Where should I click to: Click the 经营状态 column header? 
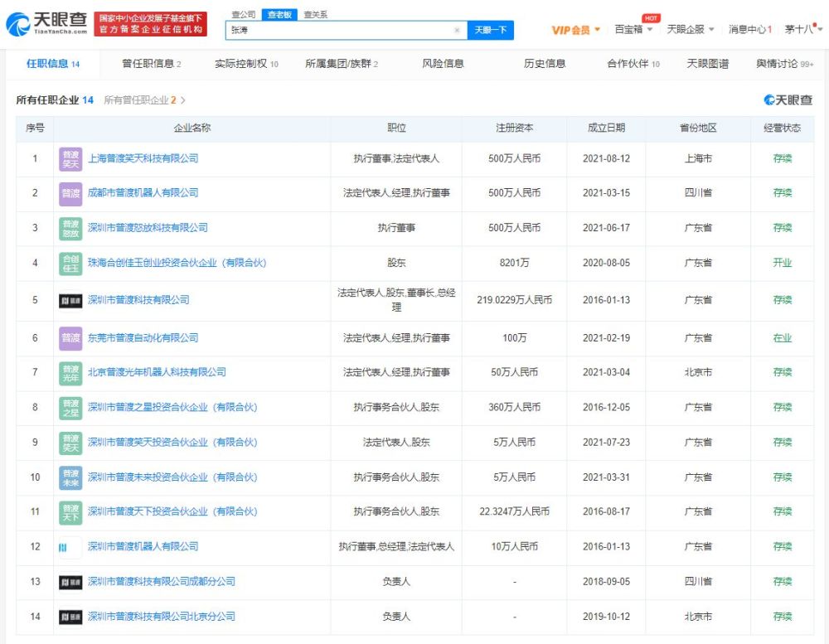pos(783,128)
